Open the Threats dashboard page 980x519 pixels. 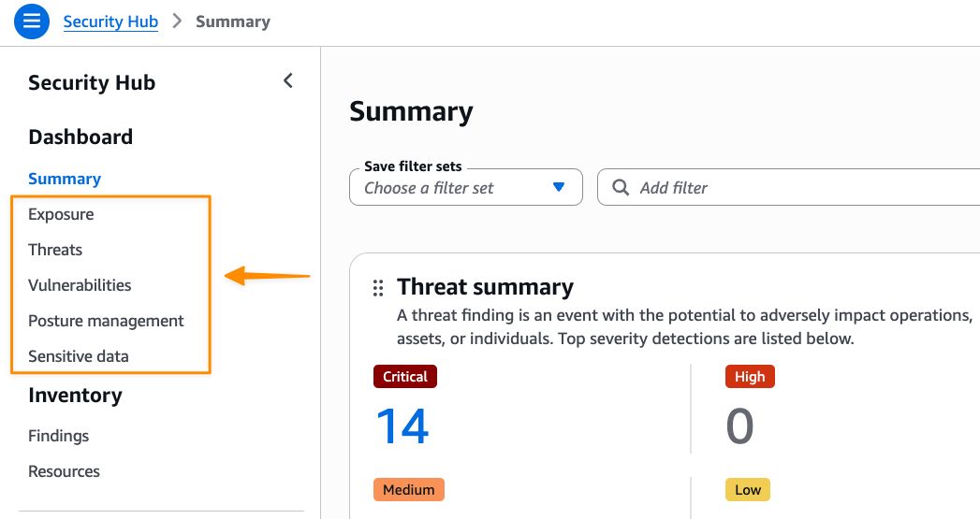pyautogui.click(x=55, y=250)
